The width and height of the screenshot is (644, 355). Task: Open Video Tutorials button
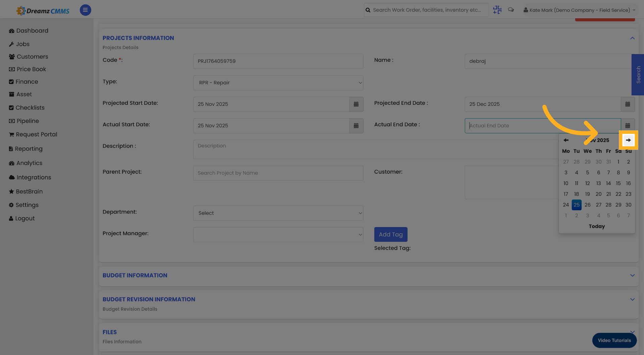click(x=614, y=340)
